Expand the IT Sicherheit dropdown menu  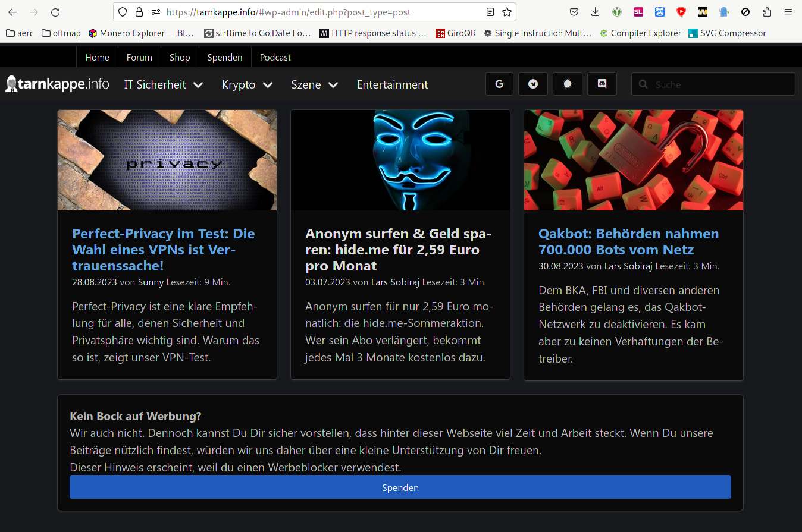[164, 85]
